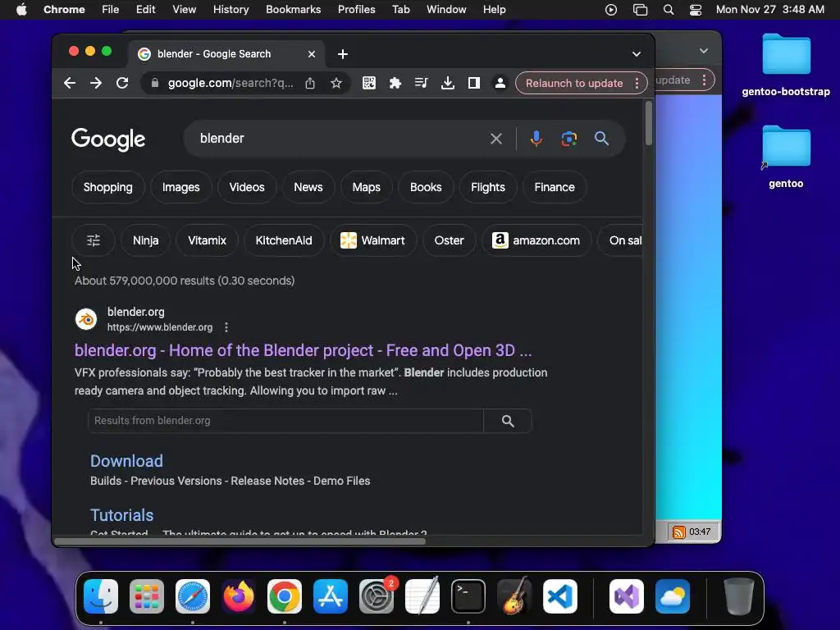Switch to Maps results
Screen dimensions: 840x630
[367, 188]
